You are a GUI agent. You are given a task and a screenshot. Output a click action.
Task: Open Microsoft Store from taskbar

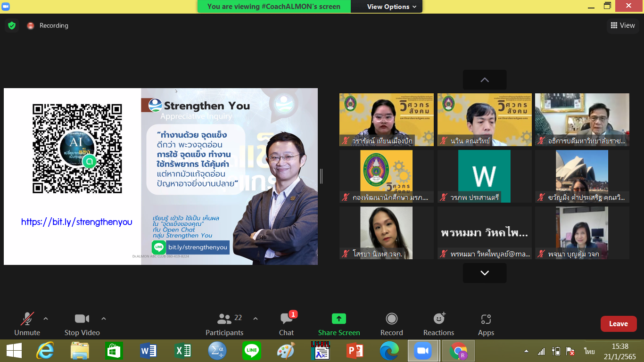115,351
